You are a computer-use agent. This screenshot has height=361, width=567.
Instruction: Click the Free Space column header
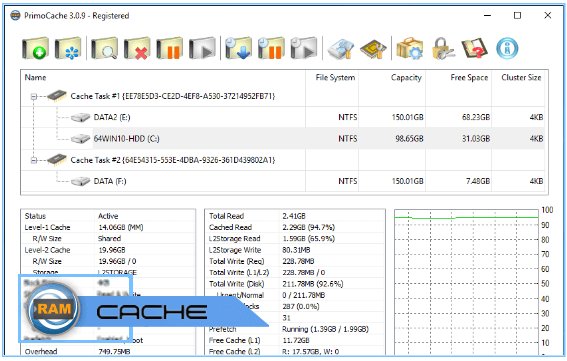click(469, 77)
